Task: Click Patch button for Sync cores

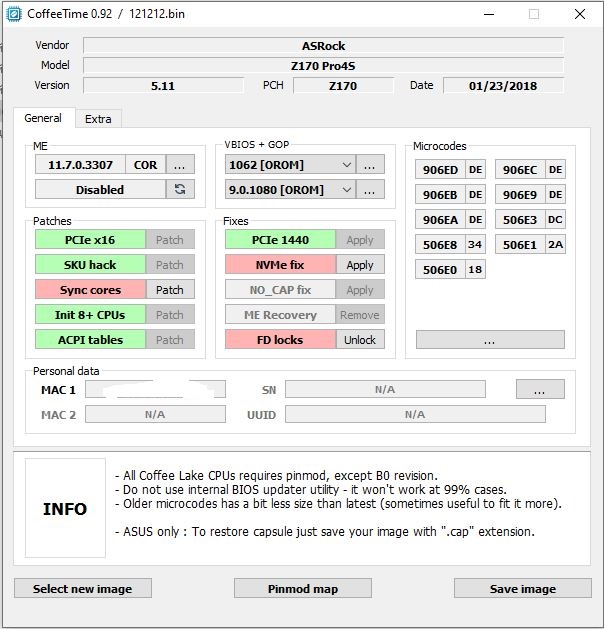Action: click(170, 289)
